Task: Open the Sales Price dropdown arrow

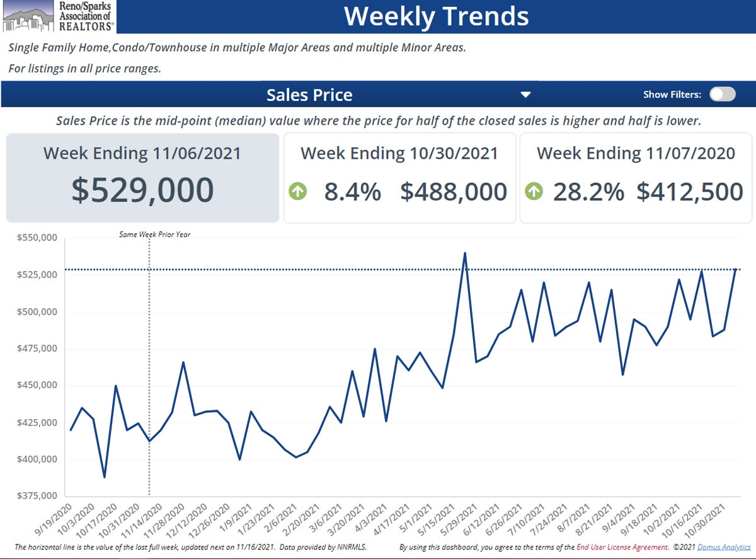Action: (x=525, y=95)
